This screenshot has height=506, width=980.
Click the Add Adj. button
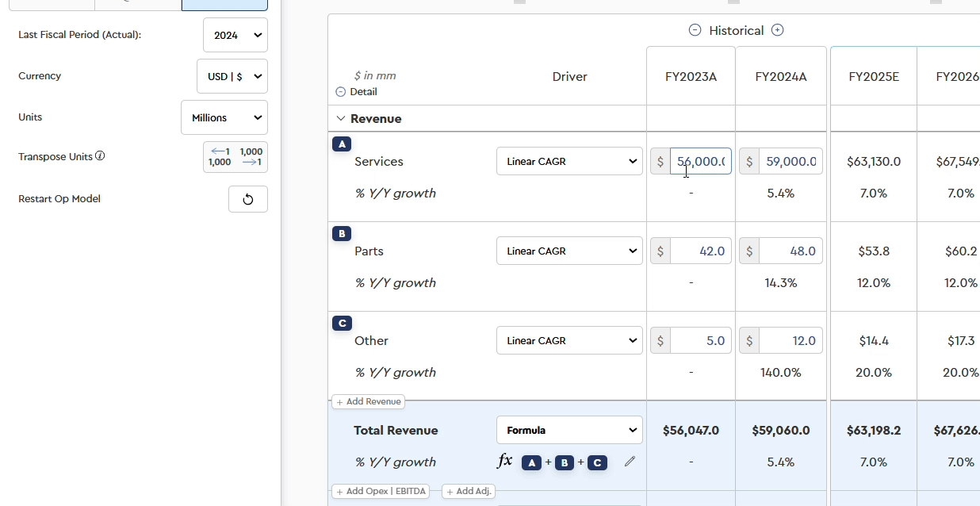[469, 492]
